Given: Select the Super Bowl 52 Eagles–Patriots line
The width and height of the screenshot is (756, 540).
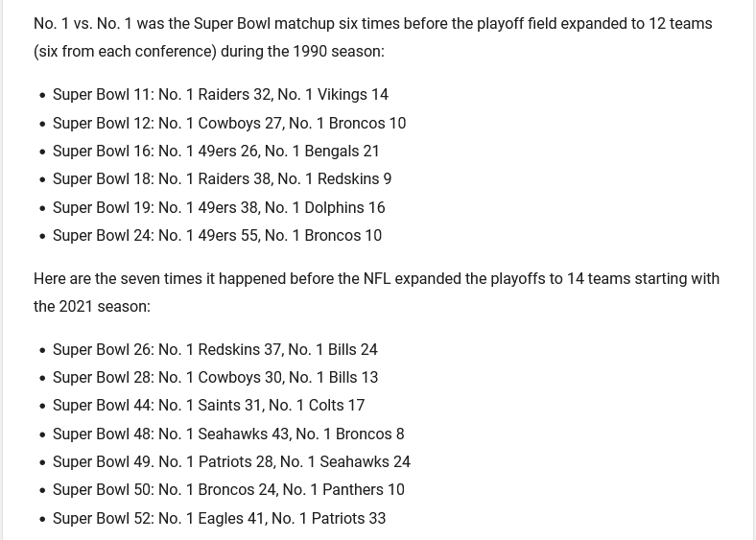Looking at the screenshot, I should click(x=219, y=518).
